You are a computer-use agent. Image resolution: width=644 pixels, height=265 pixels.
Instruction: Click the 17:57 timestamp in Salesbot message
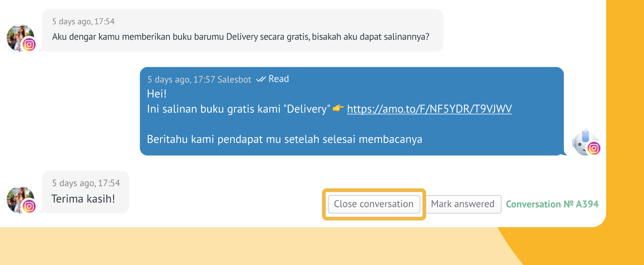pos(181,79)
